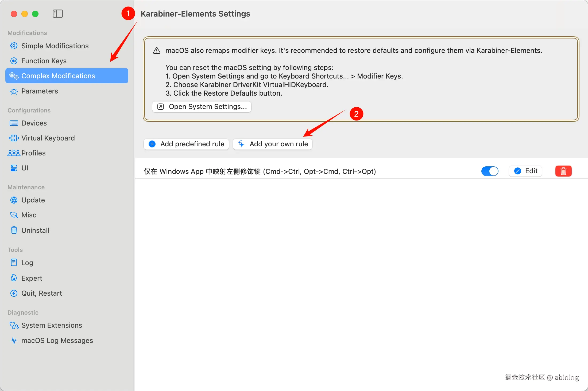
Task: Go to Quit, Restart page
Action: (x=41, y=293)
